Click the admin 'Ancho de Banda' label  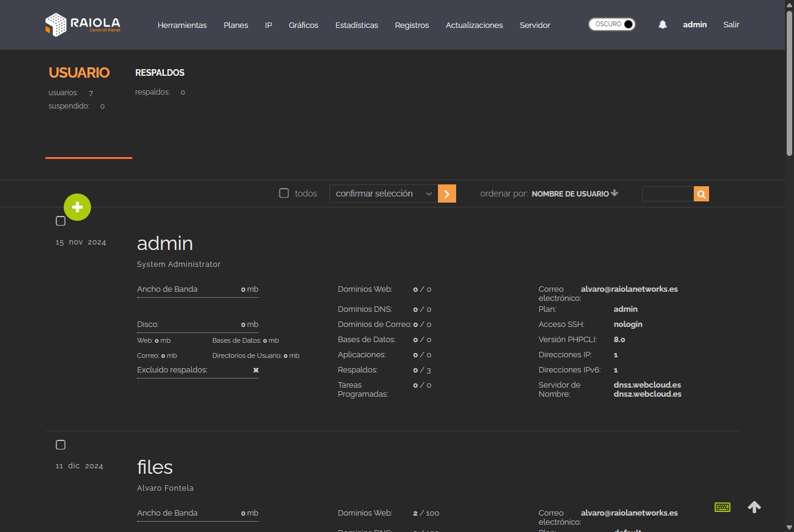click(x=167, y=289)
